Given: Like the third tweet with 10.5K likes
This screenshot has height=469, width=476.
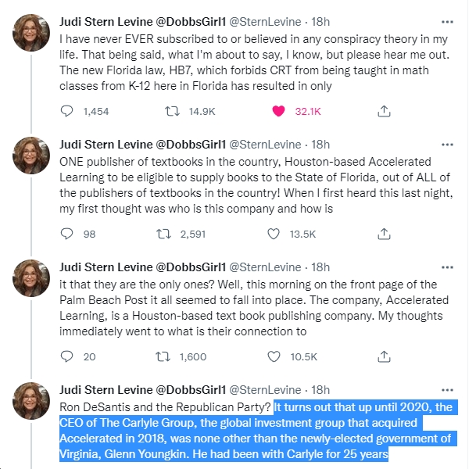Looking at the screenshot, I should pyautogui.click(x=274, y=356).
